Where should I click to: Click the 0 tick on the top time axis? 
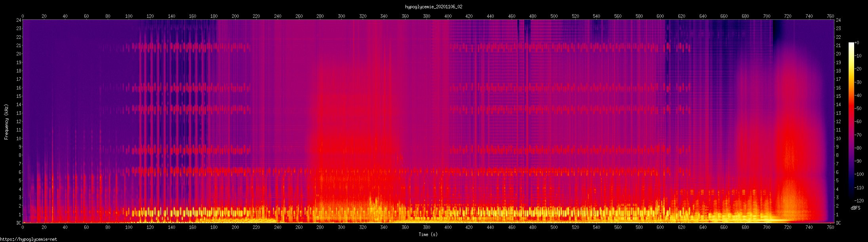(x=23, y=16)
